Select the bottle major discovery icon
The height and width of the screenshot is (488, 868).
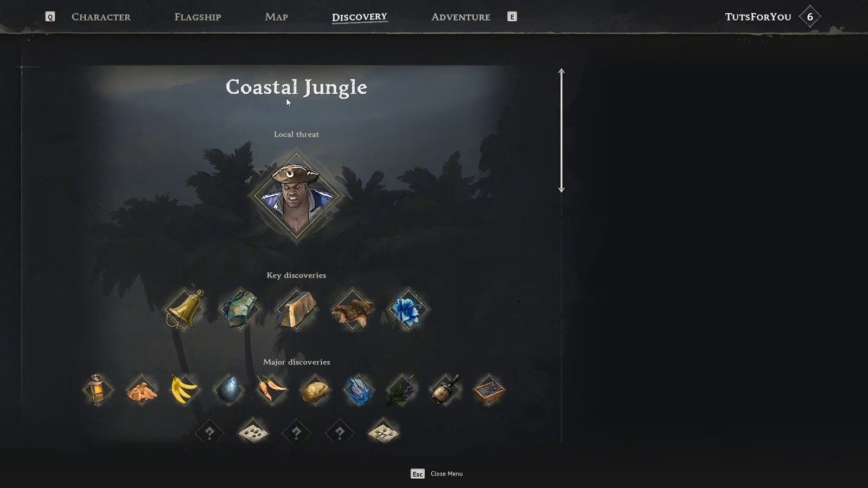[445, 389]
